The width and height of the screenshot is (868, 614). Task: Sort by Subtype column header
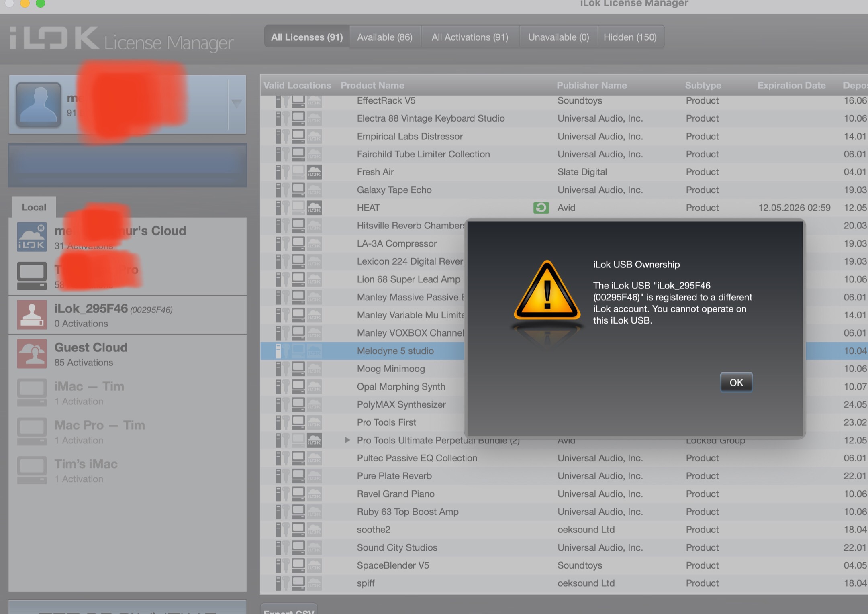703,85
